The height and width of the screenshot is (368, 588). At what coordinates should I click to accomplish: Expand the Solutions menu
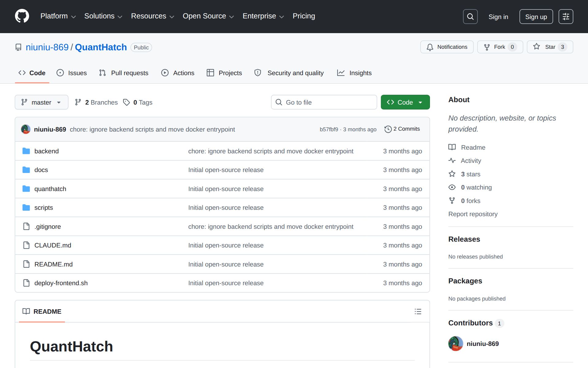point(103,16)
